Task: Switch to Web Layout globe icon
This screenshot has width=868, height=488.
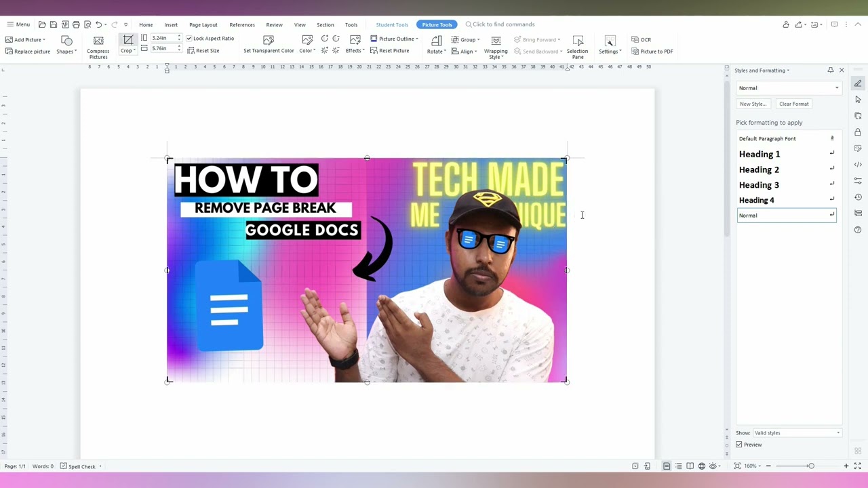Action: 701,466
